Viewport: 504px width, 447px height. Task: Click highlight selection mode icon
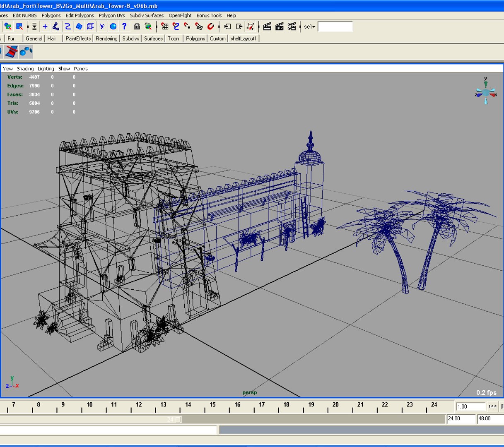148,26
